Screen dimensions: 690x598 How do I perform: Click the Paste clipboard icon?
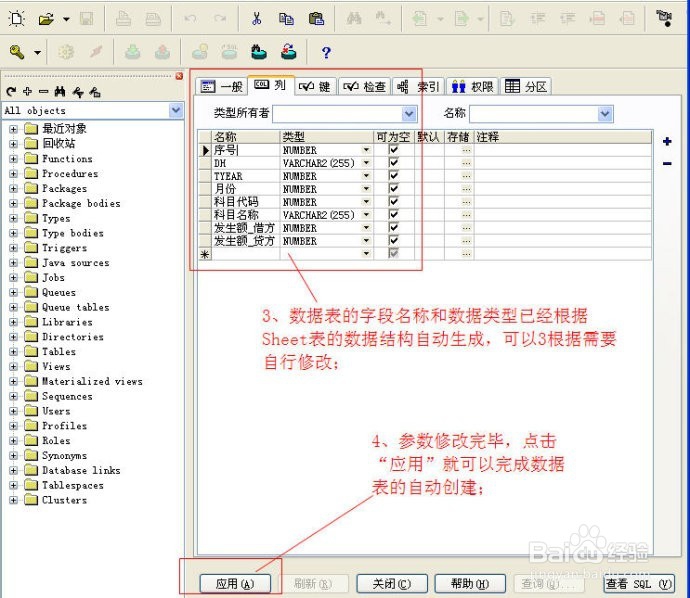[316, 19]
